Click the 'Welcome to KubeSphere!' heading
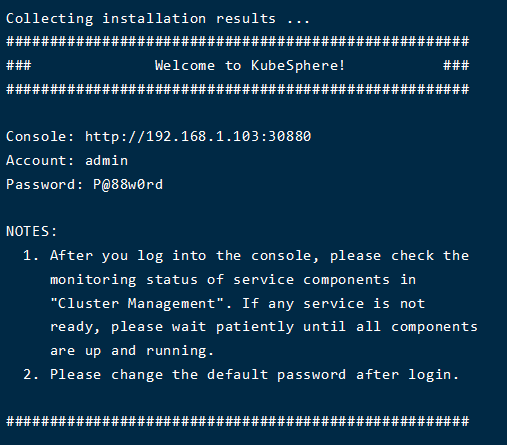The image size is (507, 445). coord(250,65)
